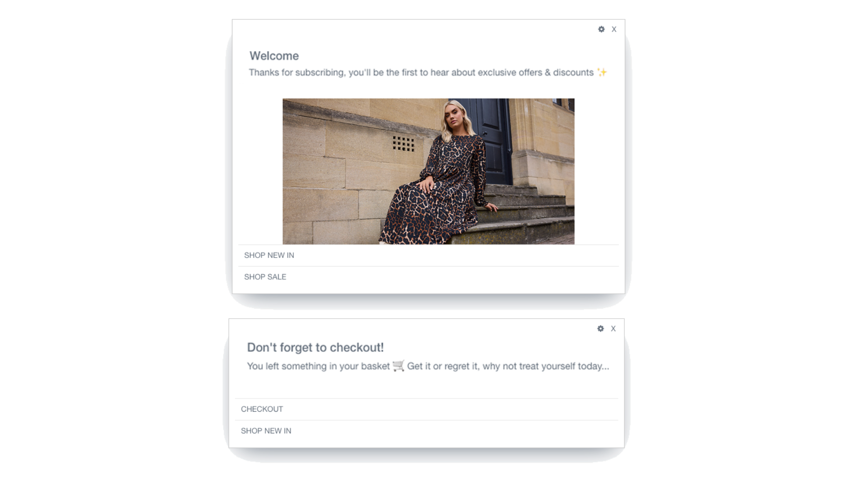Select the CHECKOUT action button
The width and height of the screenshot is (868, 488).
click(427, 409)
